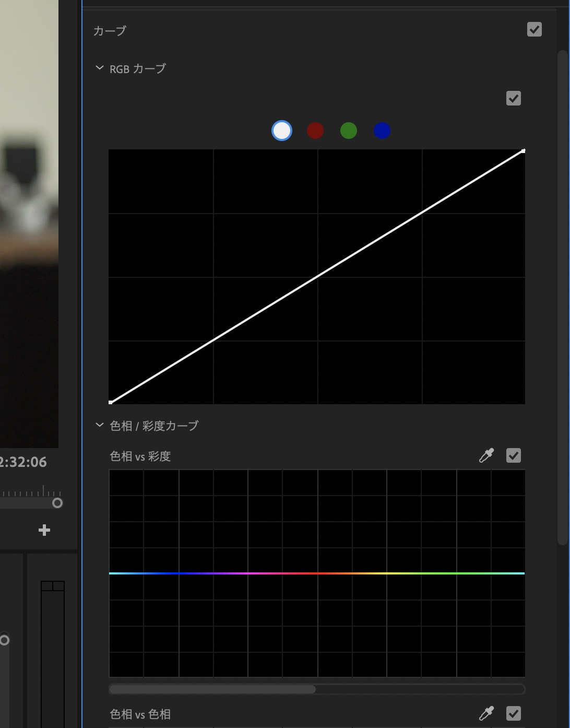Image resolution: width=570 pixels, height=728 pixels.
Task: Select the white luma curve channel
Action: point(282,131)
